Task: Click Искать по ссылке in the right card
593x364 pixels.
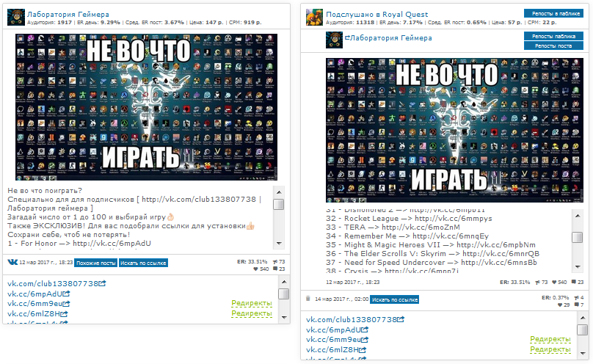Action: (394, 299)
